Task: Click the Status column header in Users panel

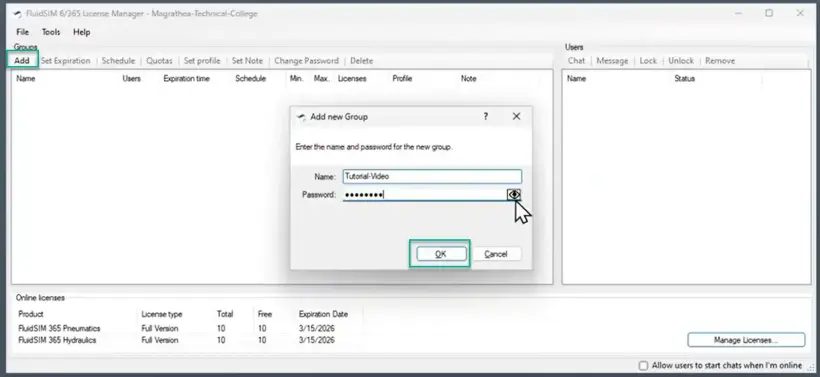Action: tap(685, 78)
